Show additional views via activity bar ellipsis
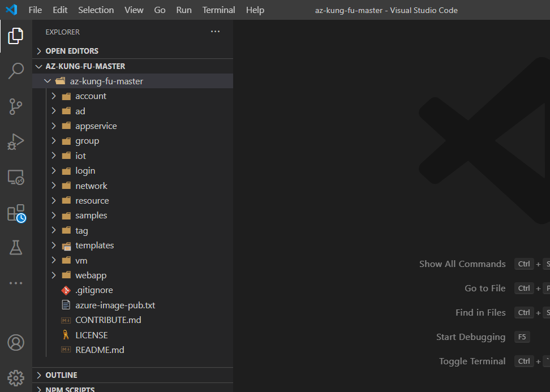This screenshot has width=550, height=392. 16,283
